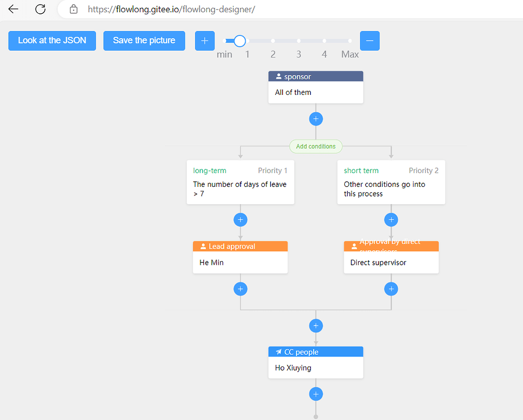Click the plus icon where branches merge
This screenshot has width=523, height=420.
coord(316,326)
